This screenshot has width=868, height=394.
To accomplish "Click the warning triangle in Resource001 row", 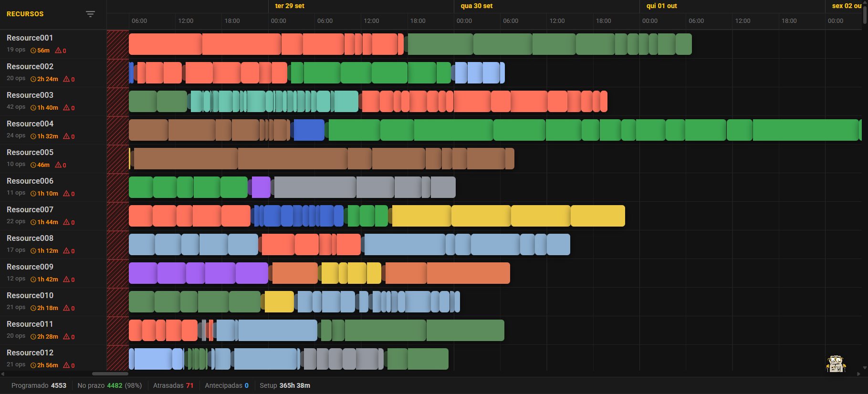I will click(x=58, y=51).
